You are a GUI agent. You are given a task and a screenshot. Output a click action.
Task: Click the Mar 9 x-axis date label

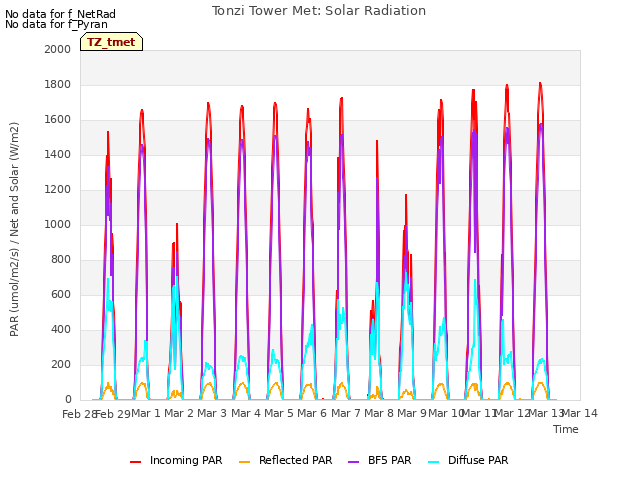click(x=412, y=413)
